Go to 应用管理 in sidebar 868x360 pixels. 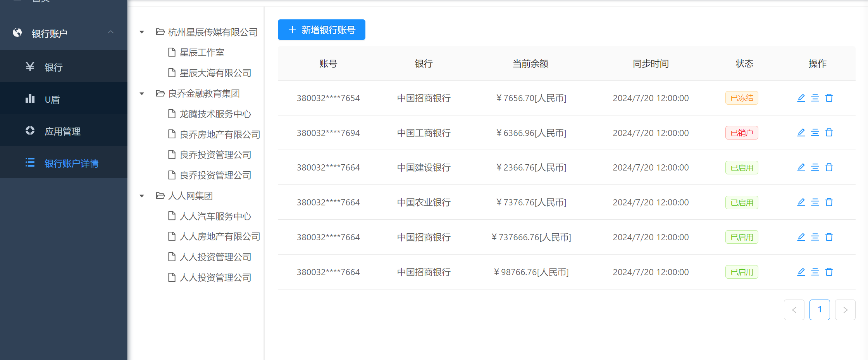click(x=62, y=131)
